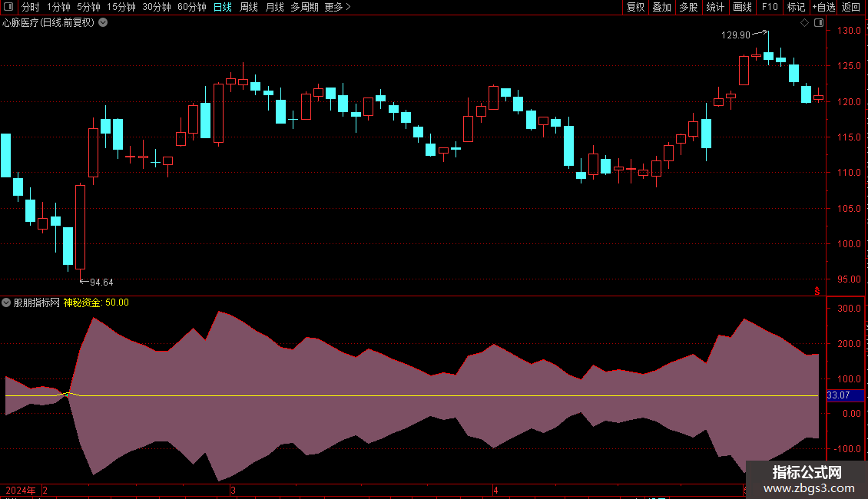This screenshot has height=499, width=868.
Task: Click the 标记 mark button
Action: 796,7
